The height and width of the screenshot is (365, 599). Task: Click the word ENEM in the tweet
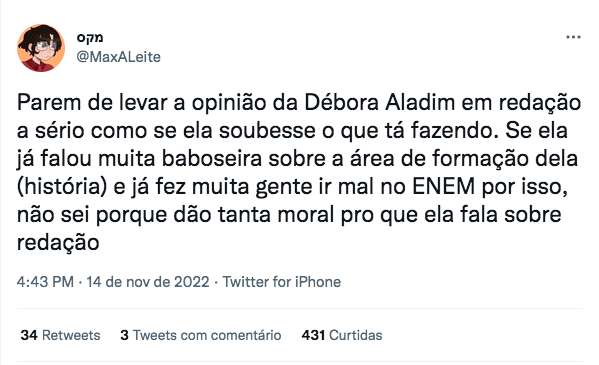444,187
